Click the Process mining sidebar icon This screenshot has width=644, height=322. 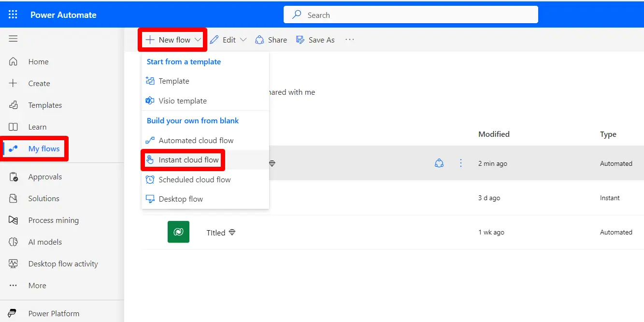click(x=14, y=220)
